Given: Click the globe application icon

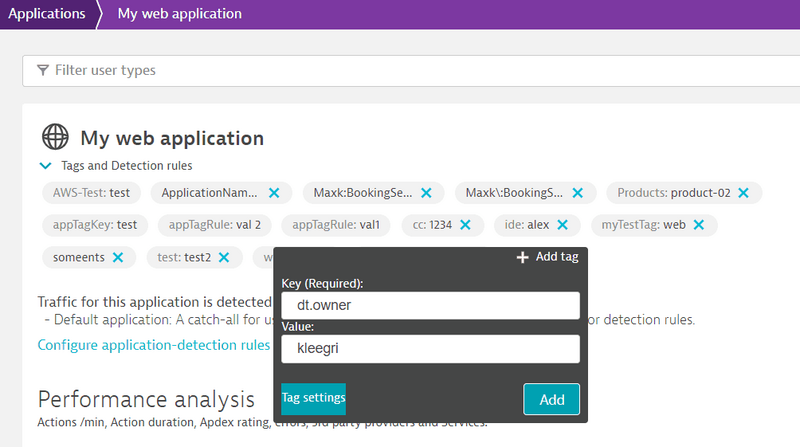Looking at the screenshot, I should coord(55,138).
